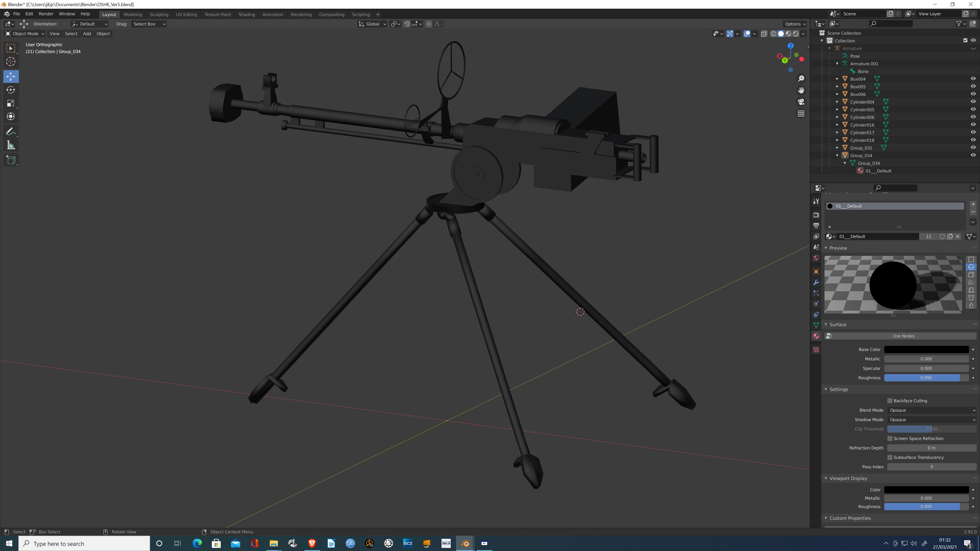
Task: Open the Blend Mode dropdown
Action: pyautogui.click(x=932, y=410)
